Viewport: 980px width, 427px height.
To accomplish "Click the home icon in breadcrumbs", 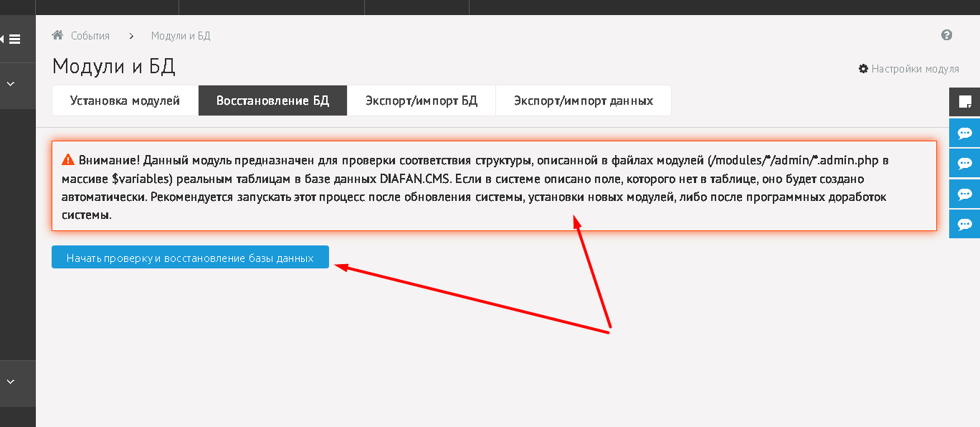I will [x=58, y=35].
